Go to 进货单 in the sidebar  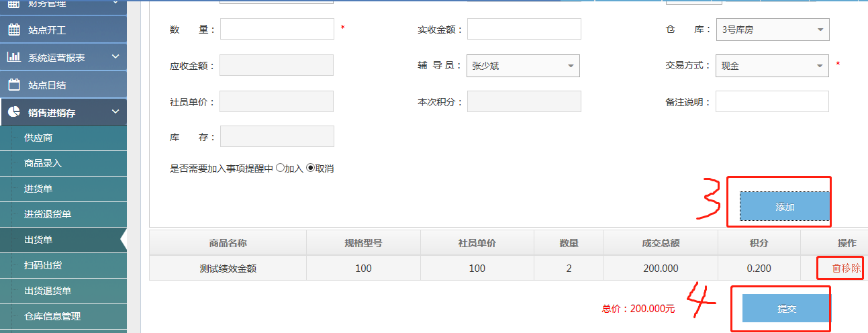click(x=38, y=189)
